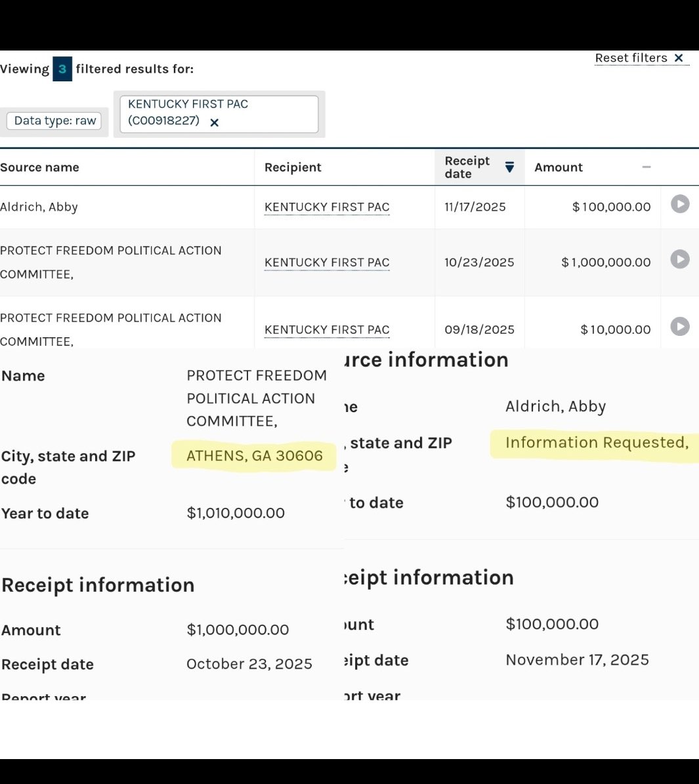The height and width of the screenshot is (784, 699).
Task: Click the dash icon in Amount header
Action: (x=646, y=167)
